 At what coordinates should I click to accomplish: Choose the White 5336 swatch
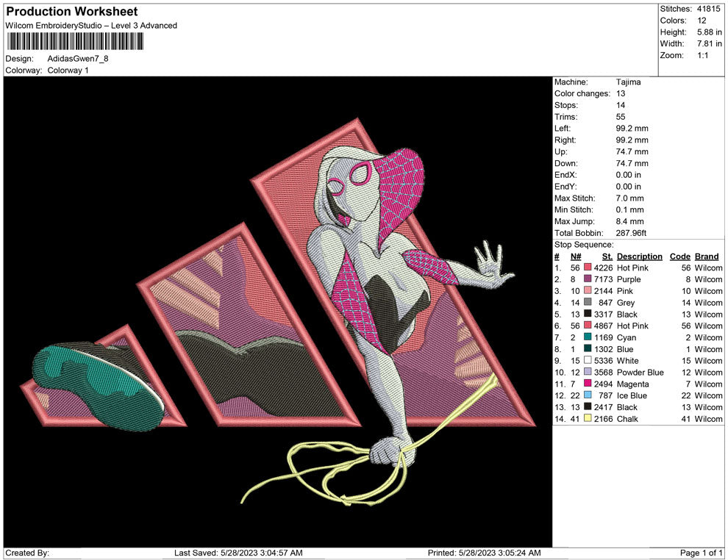point(588,360)
